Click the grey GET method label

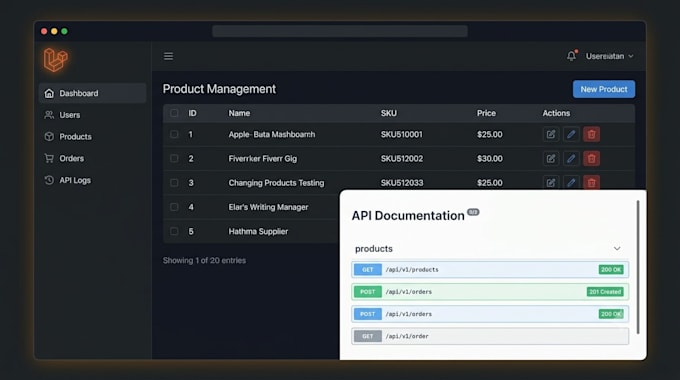click(367, 336)
